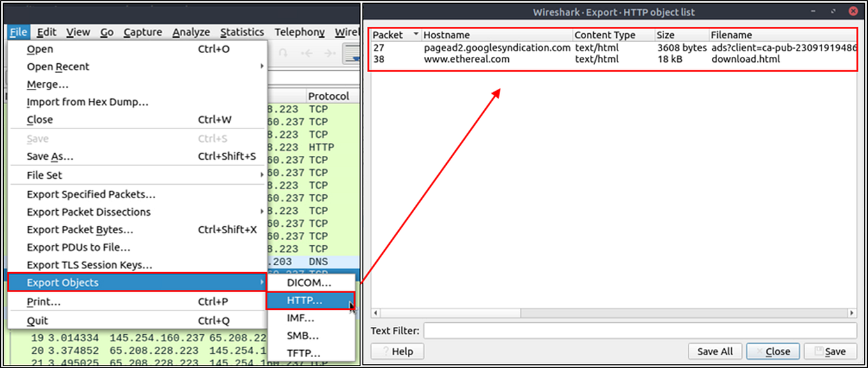Open the Statistics menu
The image size is (868, 368).
pyautogui.click(x=242, y=32)
